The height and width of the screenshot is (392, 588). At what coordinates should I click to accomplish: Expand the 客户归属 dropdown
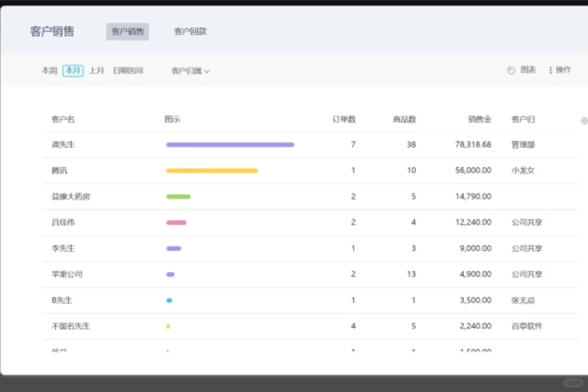point(191,71)
